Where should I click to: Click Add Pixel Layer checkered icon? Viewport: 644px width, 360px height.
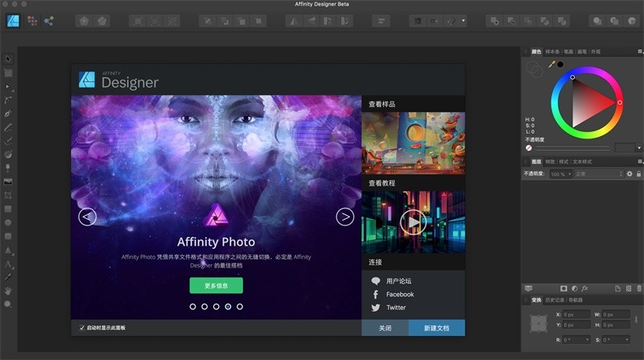(x=629, y=288)
